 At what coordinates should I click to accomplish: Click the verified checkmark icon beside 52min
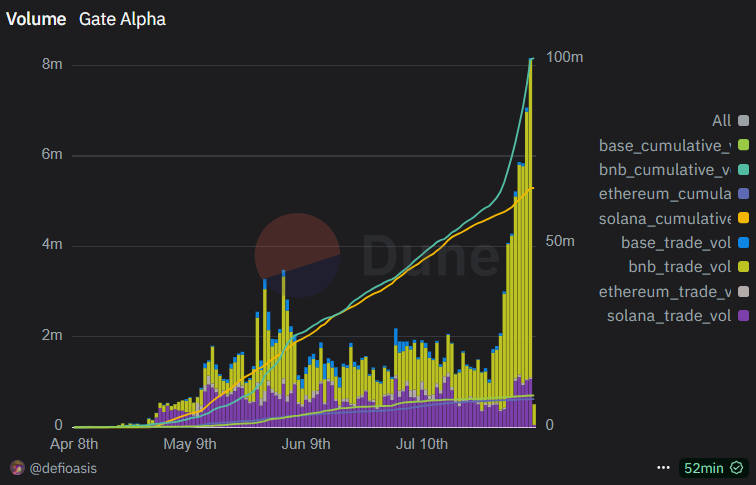[737, 468]
